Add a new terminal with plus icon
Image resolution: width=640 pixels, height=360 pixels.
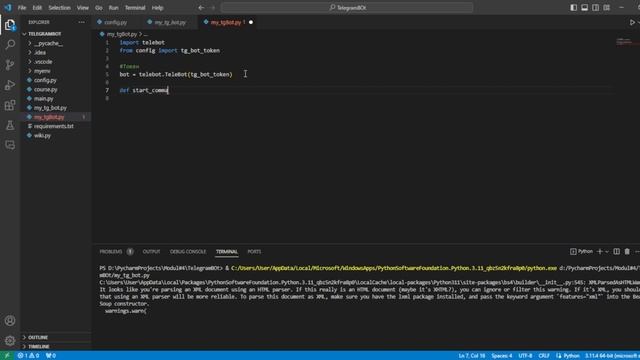pyautogui.click(x=600, y=251)
